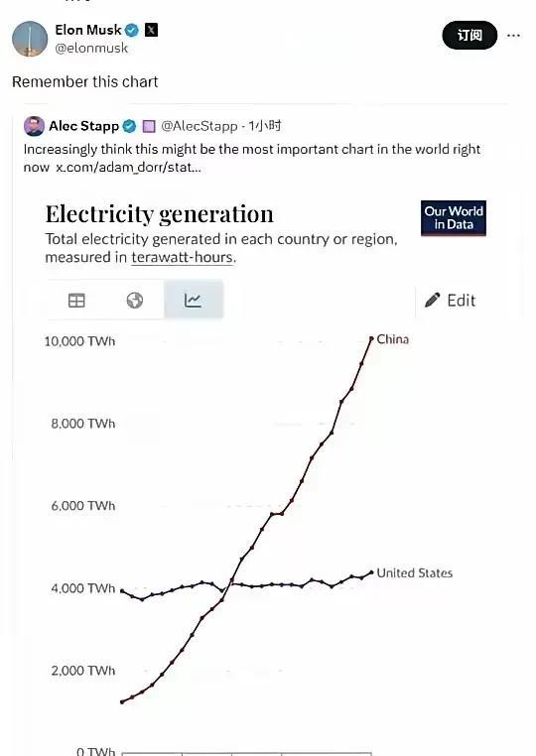Screen dimensions: 536x756
Task: Open Elon Musk's profile avatar
Action: 30,39
